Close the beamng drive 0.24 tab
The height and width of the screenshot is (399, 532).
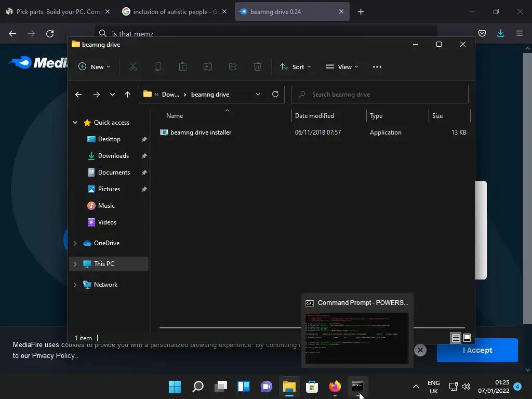click(x=341, y=11)
